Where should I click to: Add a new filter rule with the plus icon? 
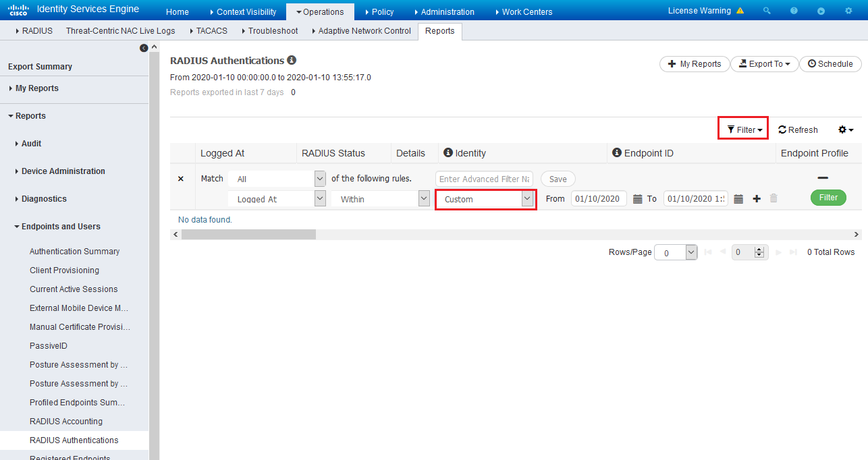click(x=757, y=199)
